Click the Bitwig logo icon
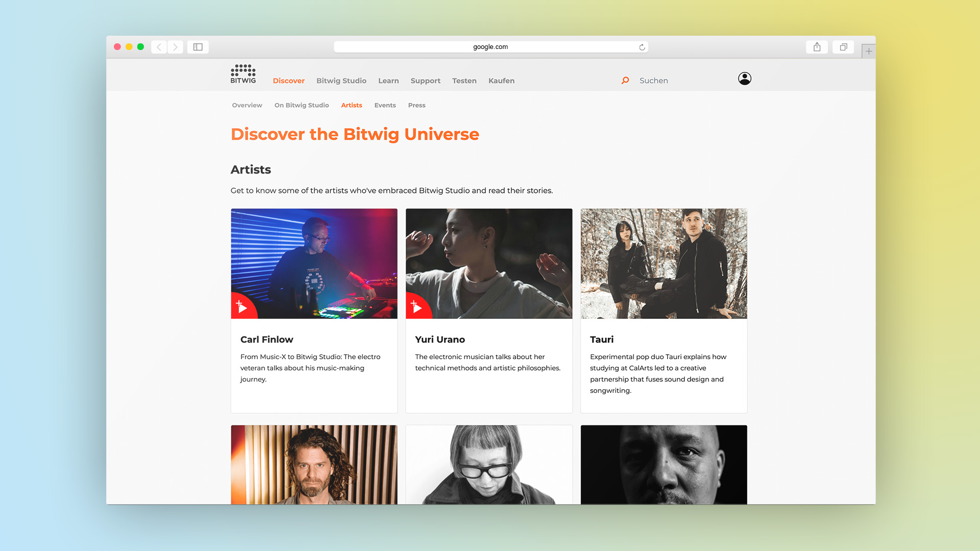This screenshot has width=980, height=551. [243, 74]
